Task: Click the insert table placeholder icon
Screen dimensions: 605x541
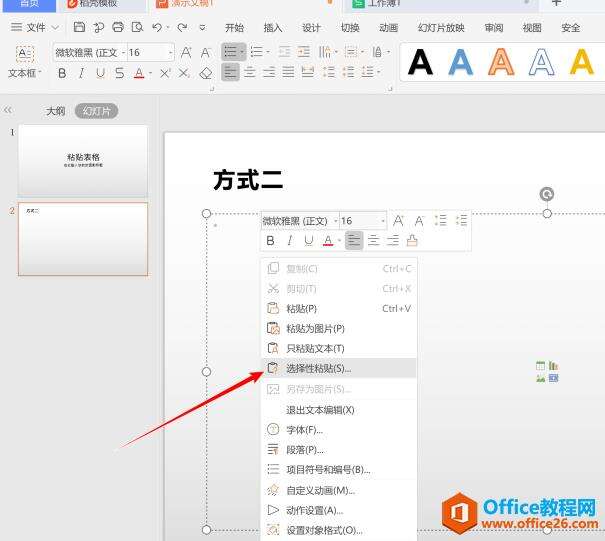Action: click(541, 365)
